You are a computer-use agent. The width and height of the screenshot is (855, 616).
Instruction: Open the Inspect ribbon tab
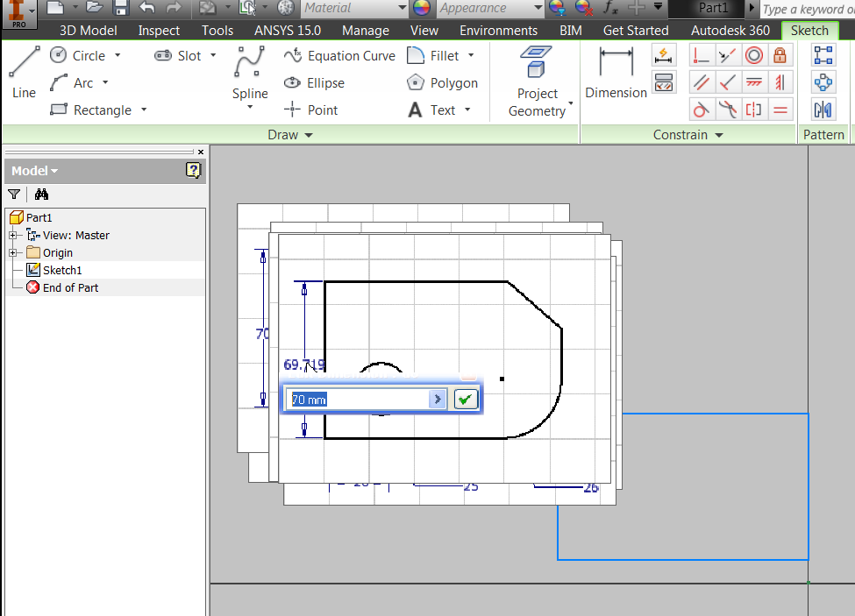pyautogui.click(x=159, y=30)
